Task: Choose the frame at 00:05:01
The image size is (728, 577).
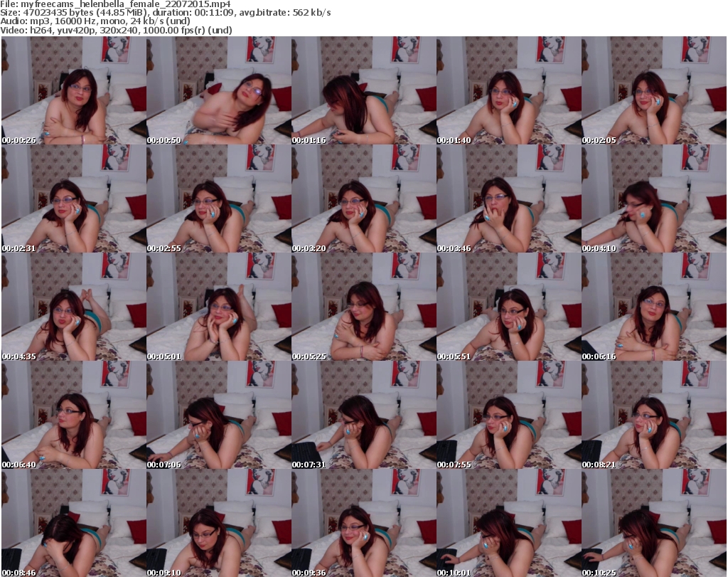Action: 219,307
